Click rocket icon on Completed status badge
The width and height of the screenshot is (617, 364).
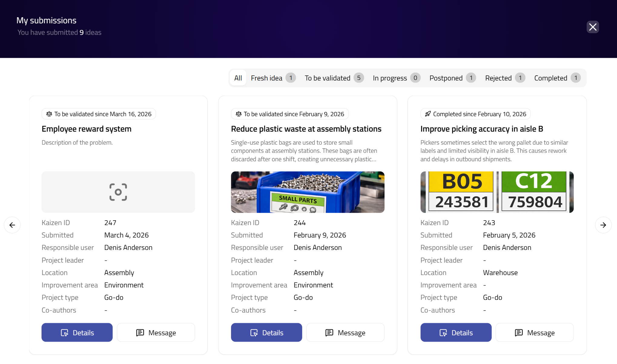[x=428, y=114]
